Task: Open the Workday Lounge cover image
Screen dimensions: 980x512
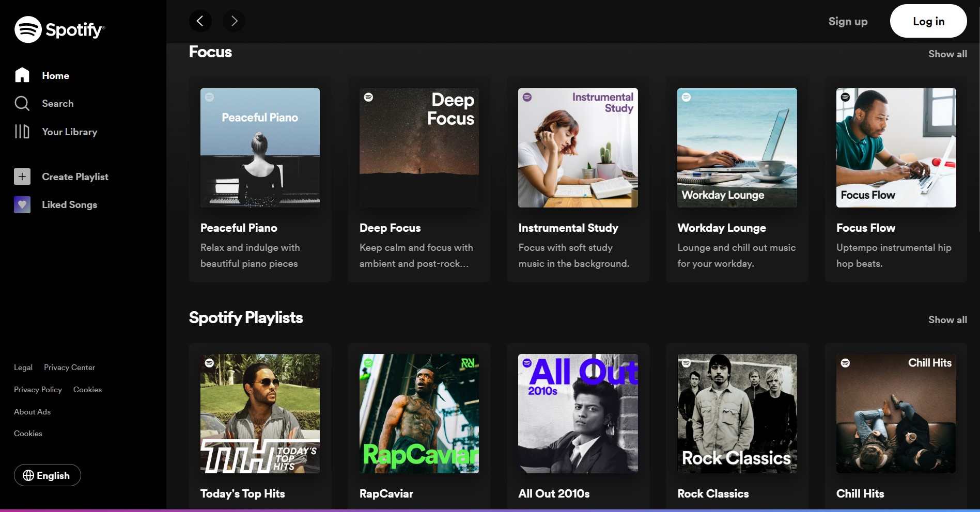Action: 737,148
